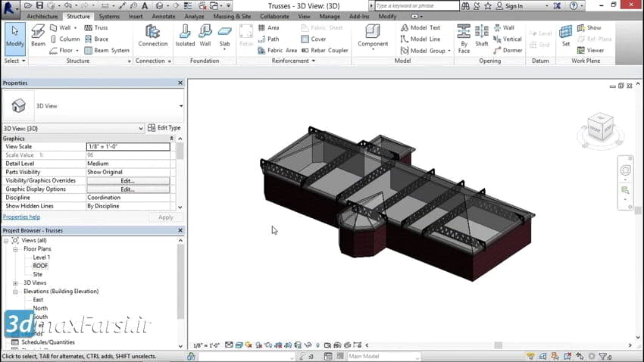Click the Shaft opening tool
644x362 pixels.
[482, 38]
